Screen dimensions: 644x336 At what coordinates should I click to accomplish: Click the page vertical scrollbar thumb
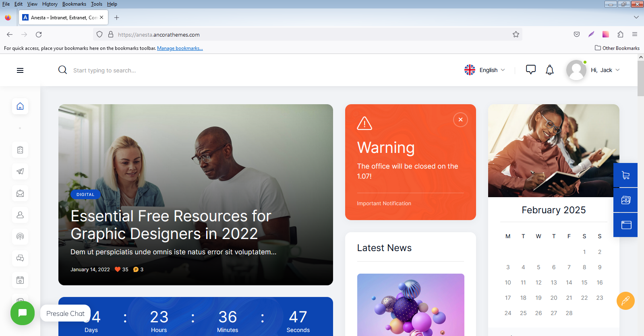click(641, 78)
